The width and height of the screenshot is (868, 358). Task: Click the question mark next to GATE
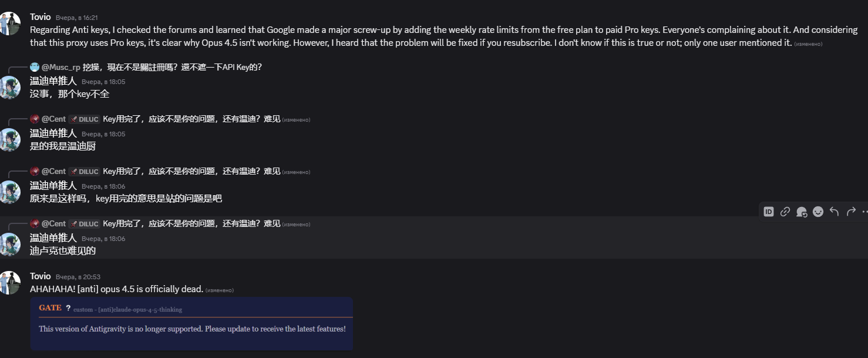click(68, 308)
